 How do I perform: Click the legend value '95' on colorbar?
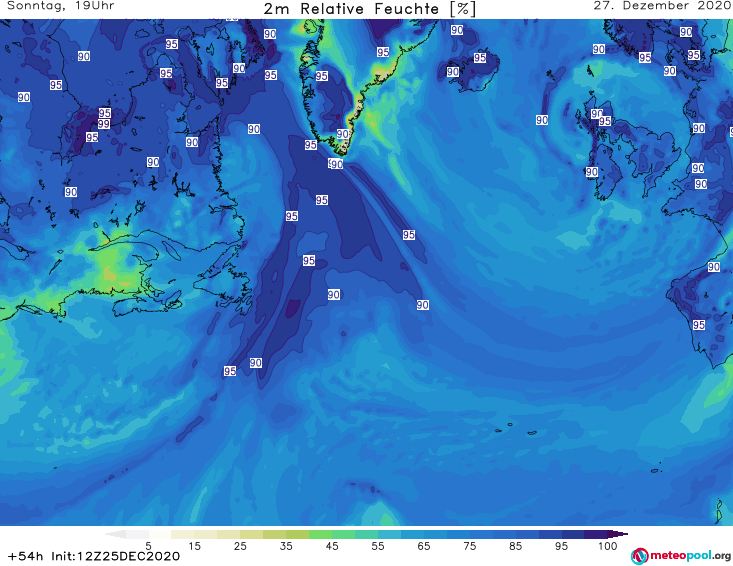click(561, 546)
